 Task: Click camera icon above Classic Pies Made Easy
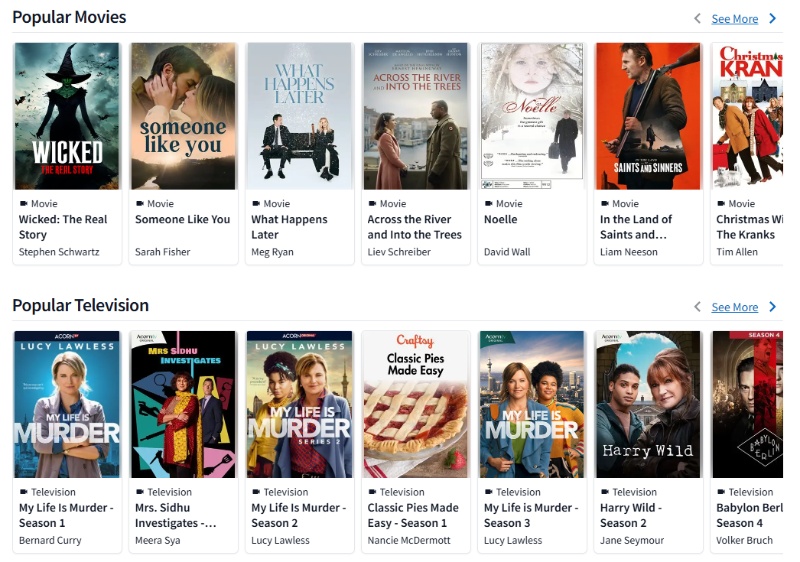coord(372,492)
